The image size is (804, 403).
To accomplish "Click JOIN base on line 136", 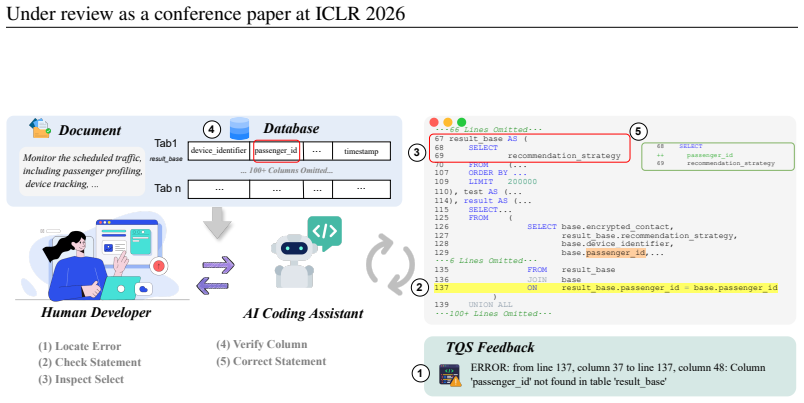I will coord(554,279).
